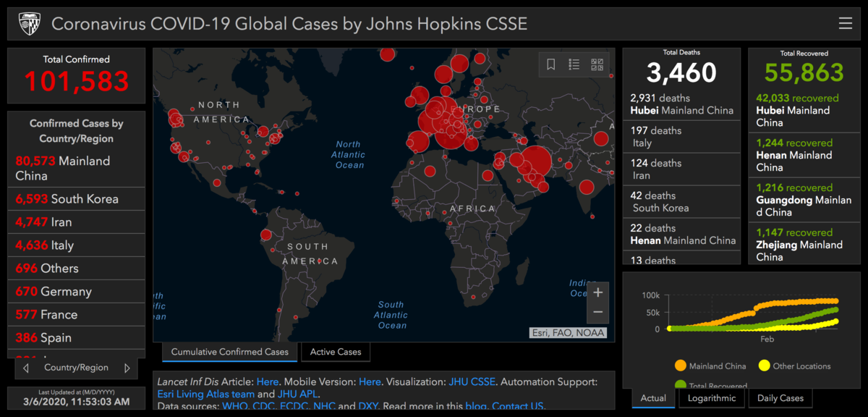Click the Total Deaths 3,460 figure
868x417 pixels.
point(681,72)
